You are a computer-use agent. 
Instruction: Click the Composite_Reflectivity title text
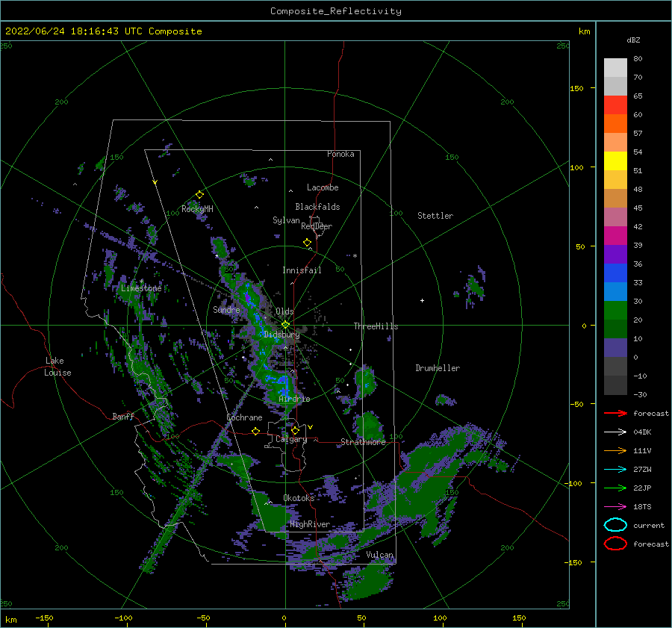(x=335, y=11)
